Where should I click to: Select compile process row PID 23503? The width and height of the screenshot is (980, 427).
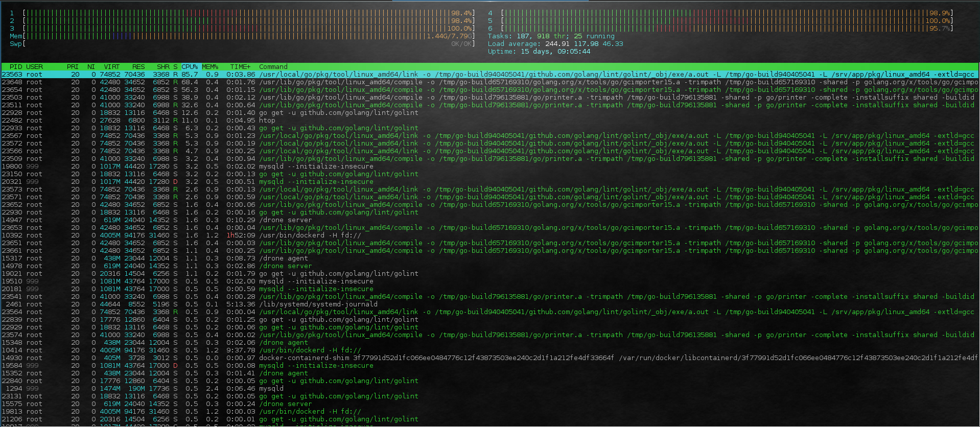pyautogui.click(x=490, y=98)
